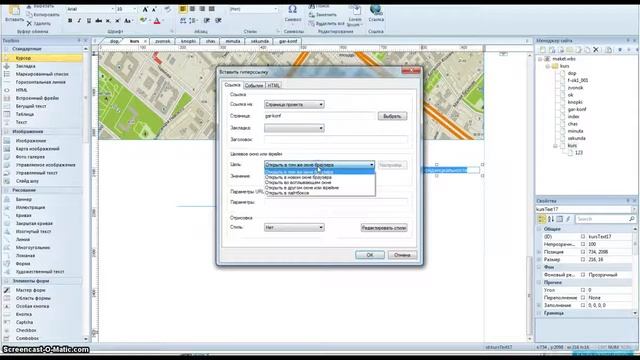The width and height of the screenshot is (640, 360).
Task: Click the categorized view icon in properties panel
Action: 542,219
